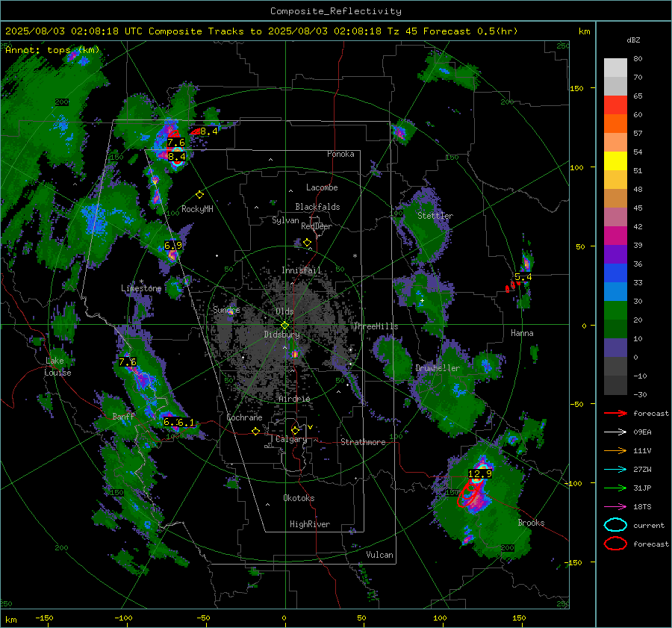Image resolution: width=672 pixels, height=628 pixels.
Task: Click the Vulcan city label
Action: [x=379, y=555]
